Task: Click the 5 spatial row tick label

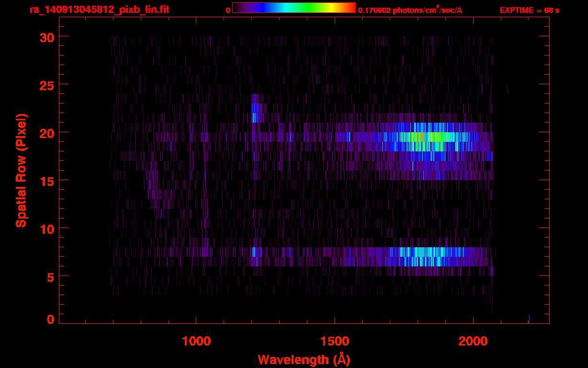Action: point(50,276)
